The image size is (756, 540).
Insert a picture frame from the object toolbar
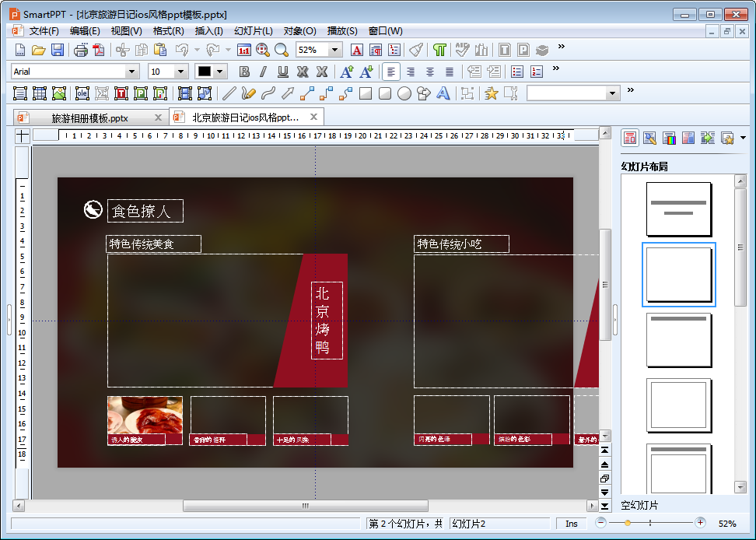click(59, 93)
